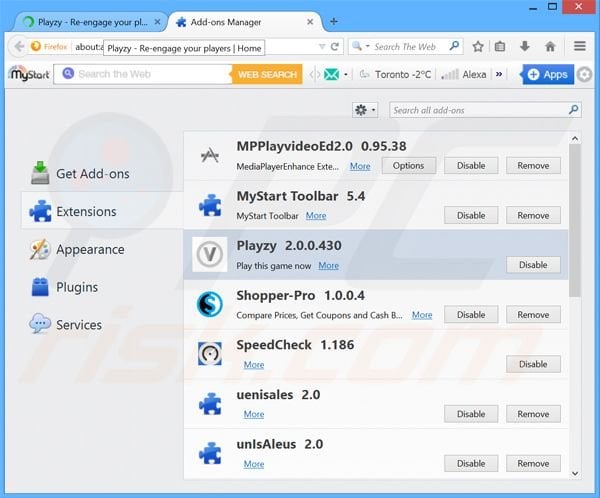Open the search engine selector dropdown
The image size is (600, 498).
[360, 46]
